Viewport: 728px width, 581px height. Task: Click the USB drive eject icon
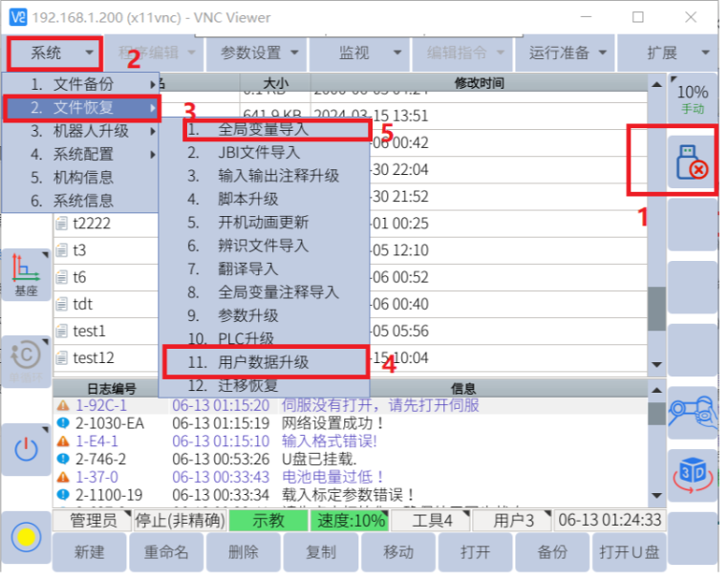(690, 160)
